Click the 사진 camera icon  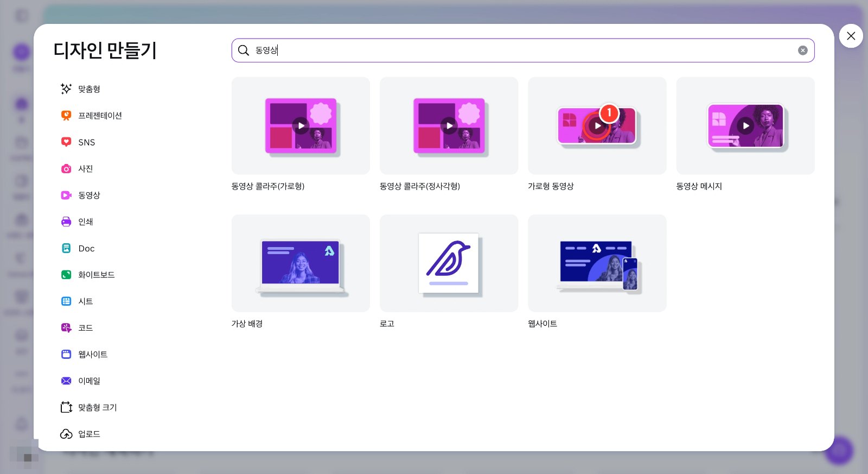click(66, 168)
